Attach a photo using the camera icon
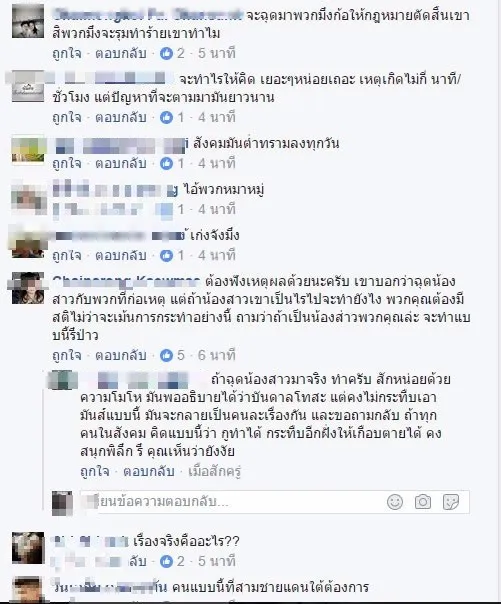This screenshot has width=501, height=604. point(422,502)
